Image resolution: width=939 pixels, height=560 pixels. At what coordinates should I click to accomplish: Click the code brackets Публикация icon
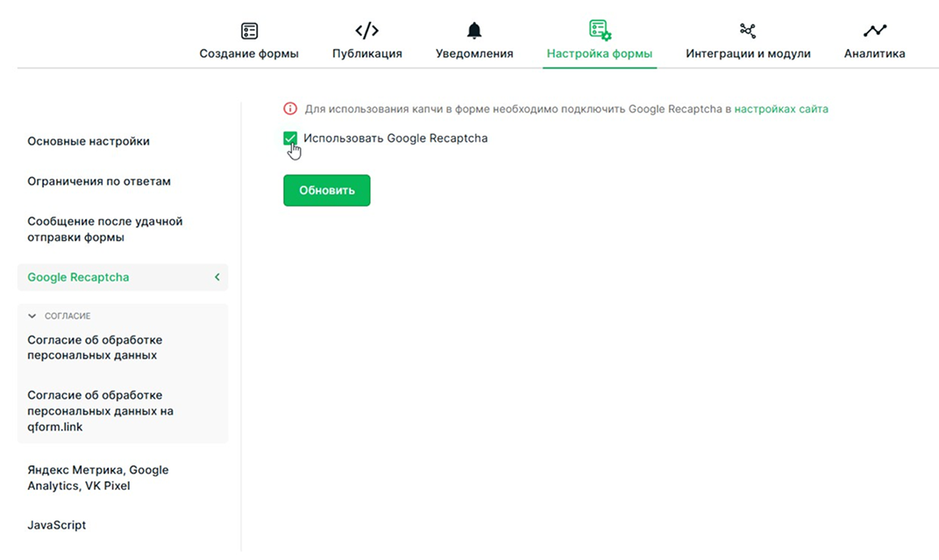click(366, 31)
